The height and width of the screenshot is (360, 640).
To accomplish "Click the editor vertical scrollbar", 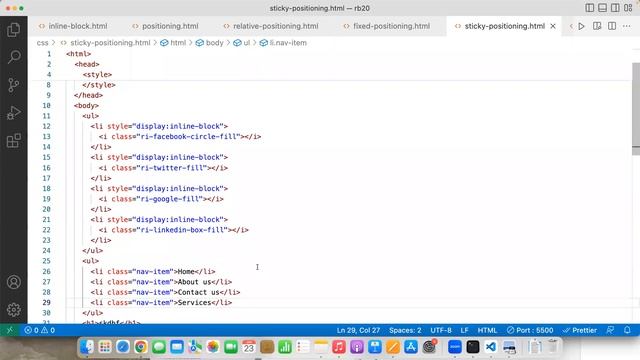I will [636, 109].
